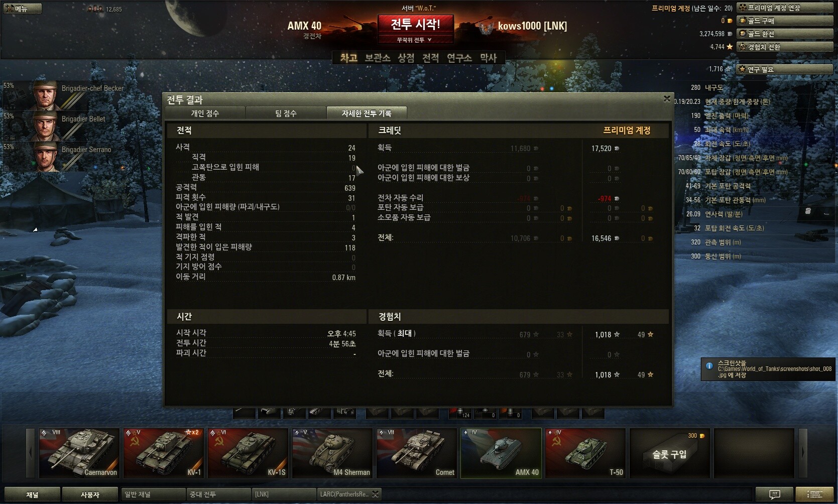Image resolution: width=838 pixels, height=504 pixels.
Task: Click the experience conversion button 경험치 전환
Action: coord(785,47)
